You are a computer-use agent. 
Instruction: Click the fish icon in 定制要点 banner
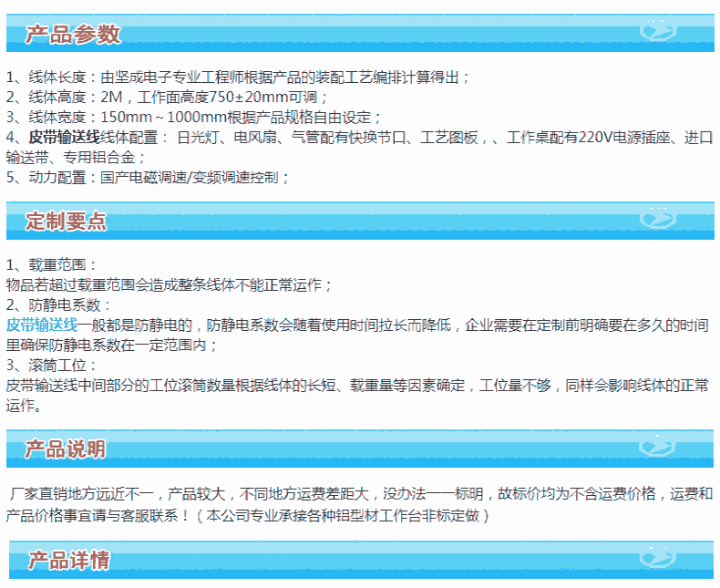pyautogui.click(x=656, y=220)
